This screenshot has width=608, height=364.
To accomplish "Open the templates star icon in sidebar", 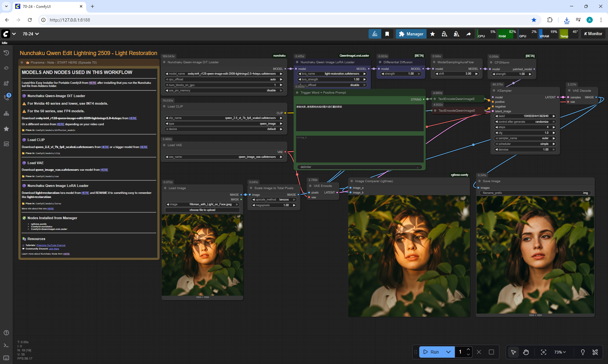I will (x=6, y=129).
